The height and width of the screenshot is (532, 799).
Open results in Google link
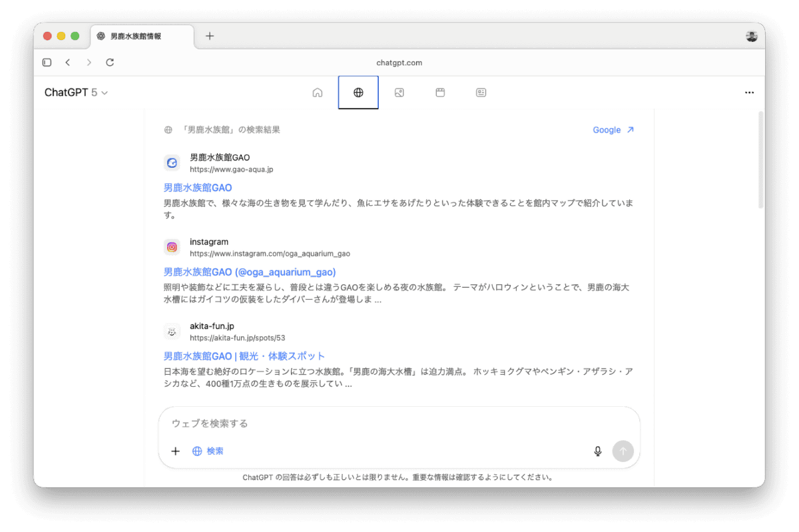point(613,130)
